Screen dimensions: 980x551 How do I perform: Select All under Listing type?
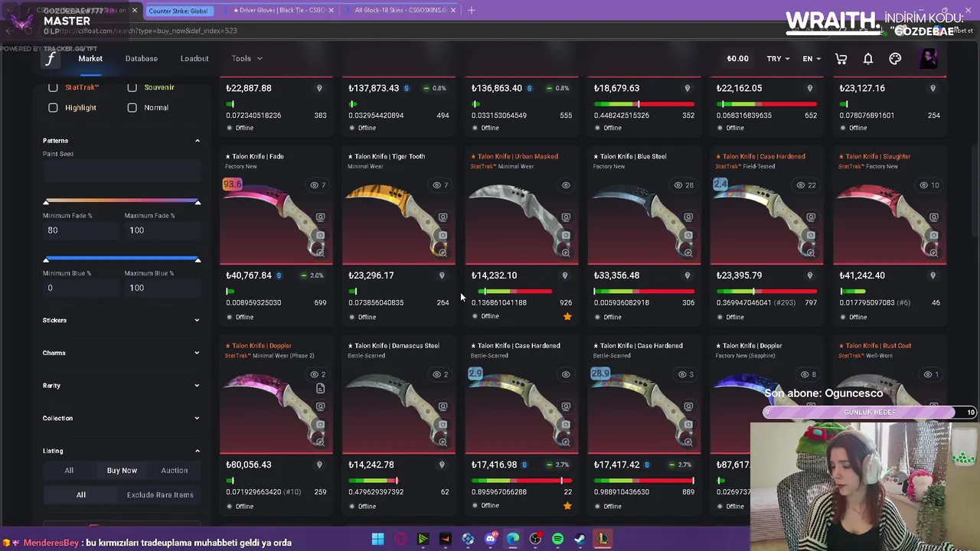pyautogui.click(x=69, y=471)
